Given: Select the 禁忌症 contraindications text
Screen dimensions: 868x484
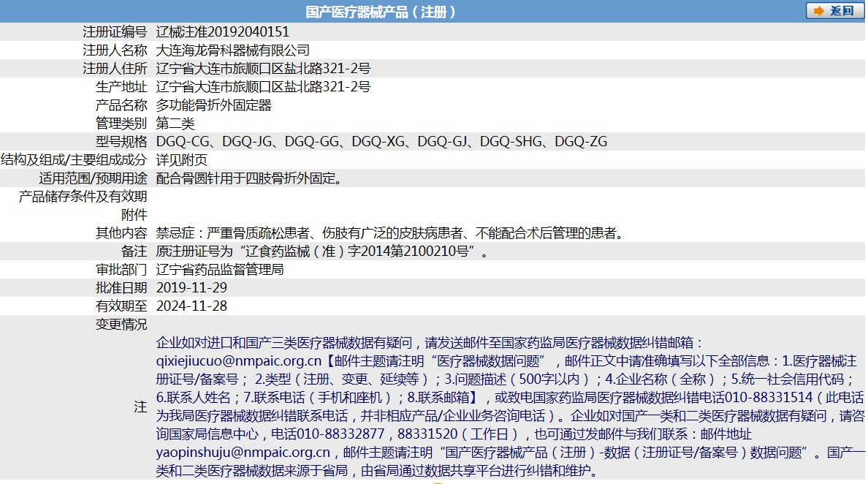Looking at the screenshot, I should click(x=390, y=233).
